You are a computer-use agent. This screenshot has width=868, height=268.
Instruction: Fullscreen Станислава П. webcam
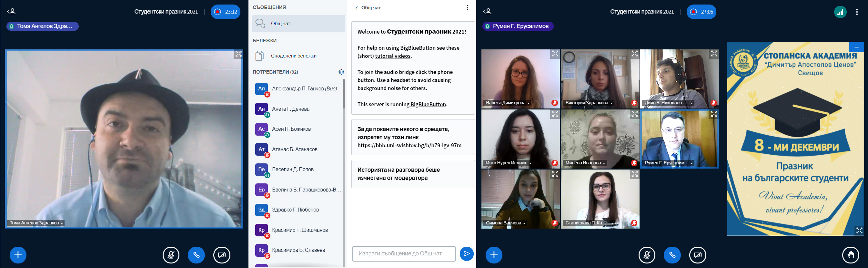click(x=634, y=174)
